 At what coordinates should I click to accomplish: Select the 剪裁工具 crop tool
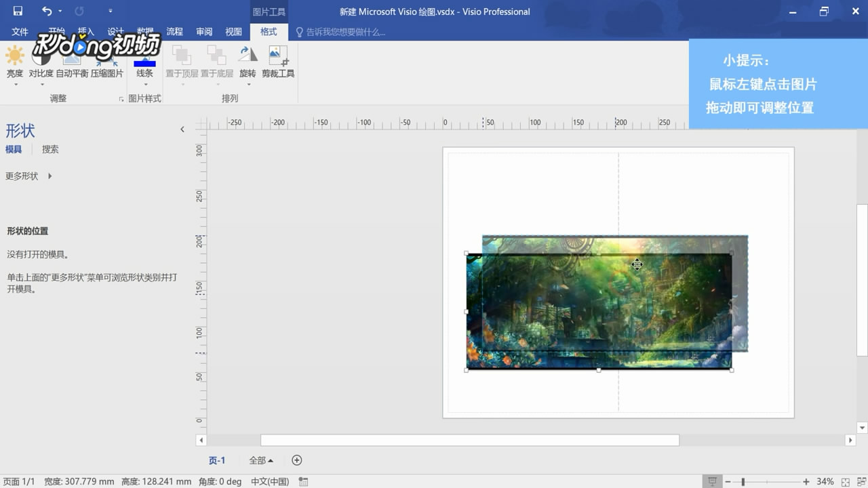(278, 62)
